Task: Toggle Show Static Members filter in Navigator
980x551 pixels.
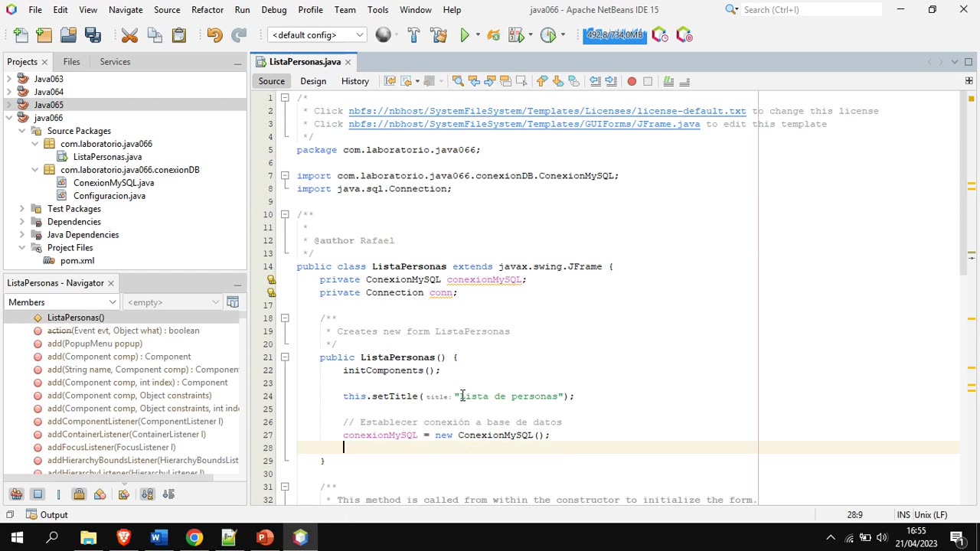Action: click(x=58, y=494)
